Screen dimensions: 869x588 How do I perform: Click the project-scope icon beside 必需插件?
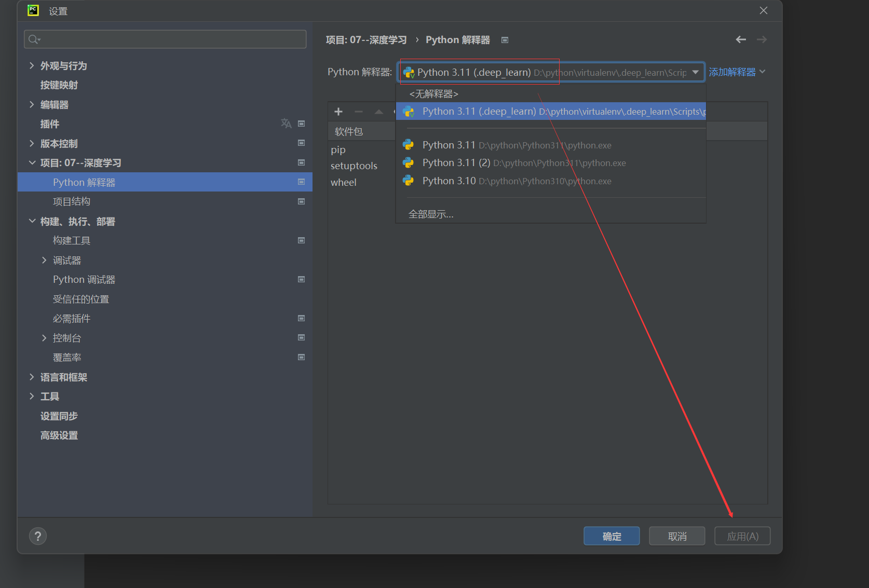coord(301,318)
